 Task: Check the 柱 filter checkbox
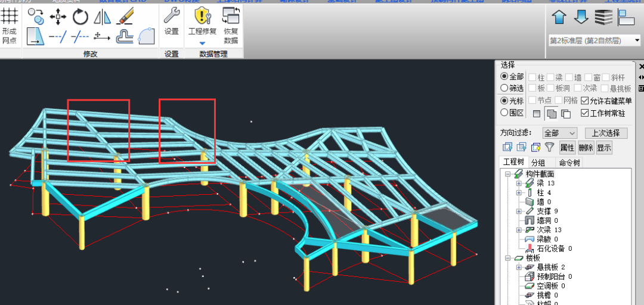[x=532, y=77]
